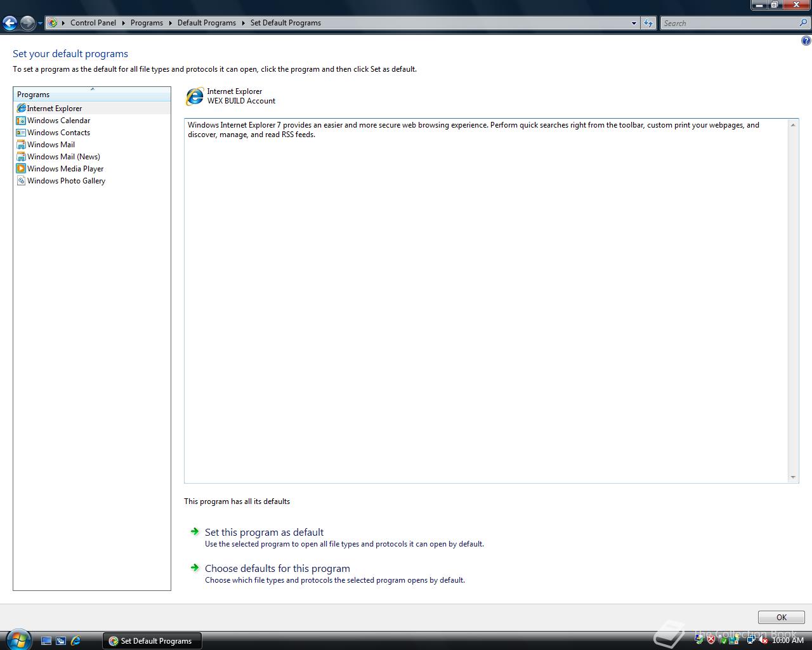This screenshot has width=812, height=650.
Task: Select Windows Photo Gallery text in list
Action: click(67, 181)
